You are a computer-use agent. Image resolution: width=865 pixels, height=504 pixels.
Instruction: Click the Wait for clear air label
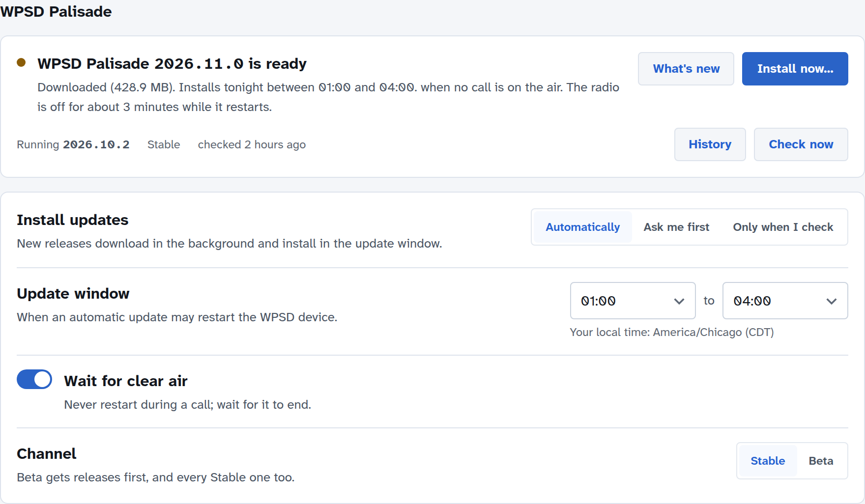pos(126,381)
